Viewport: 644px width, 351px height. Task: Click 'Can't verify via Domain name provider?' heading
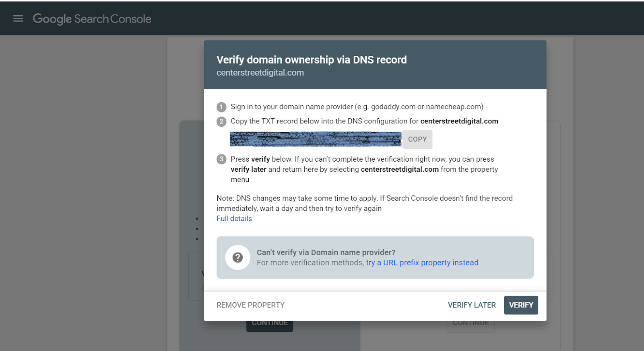pos(326,252)
